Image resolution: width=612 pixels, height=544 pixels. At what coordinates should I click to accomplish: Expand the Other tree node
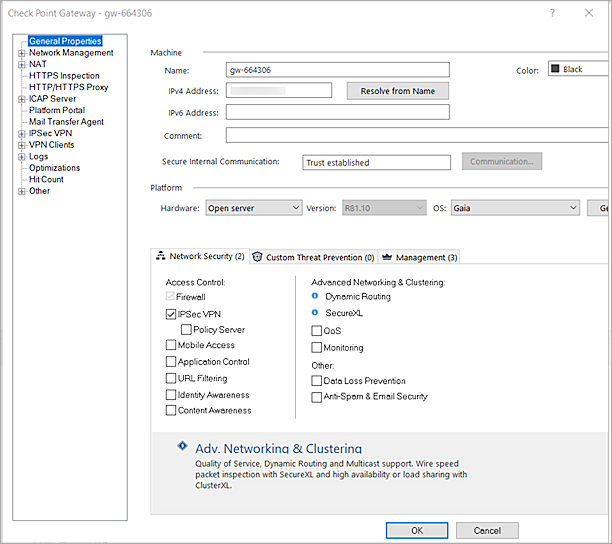(x=22, y=191)
